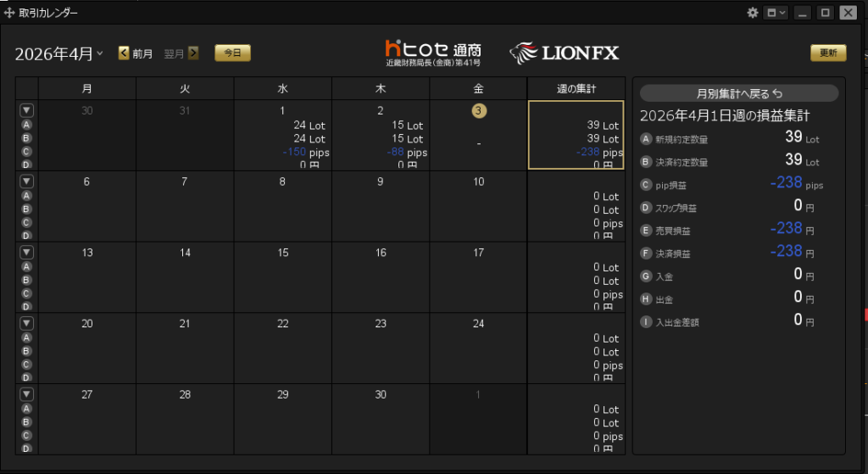Collapse the week of the 6th row expander
The height and width of the screenshot is (474, 868).
click(26, 181)
